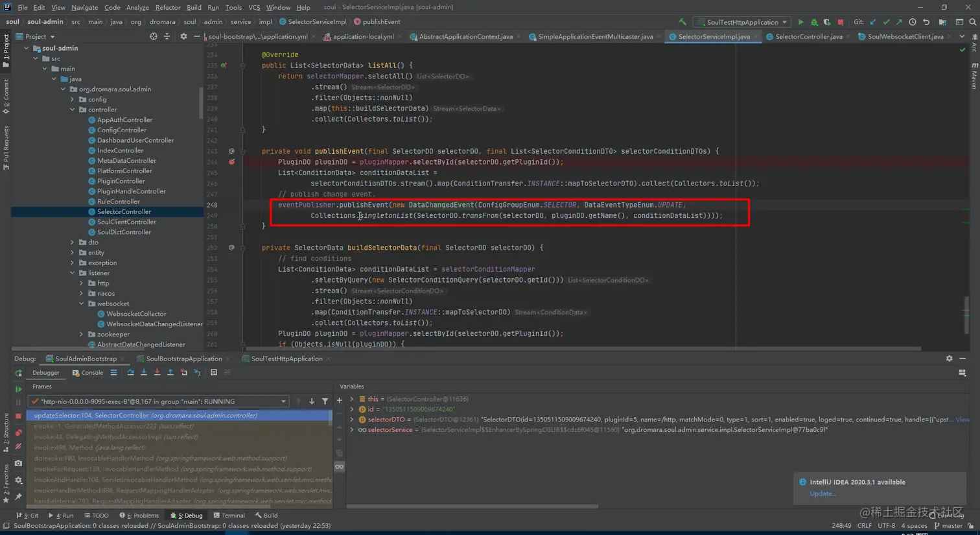Screen dimensions: 980x535
Task: Open the 6: Problems tool window
Action: 139,516
